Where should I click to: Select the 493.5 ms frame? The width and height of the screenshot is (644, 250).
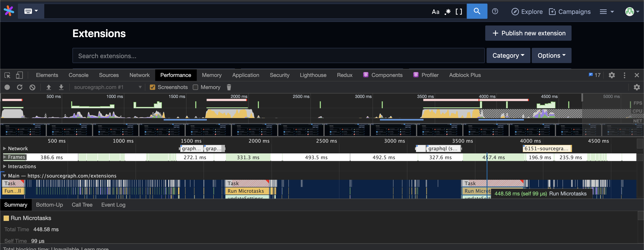pyautogui.click(x=316, y=157)
